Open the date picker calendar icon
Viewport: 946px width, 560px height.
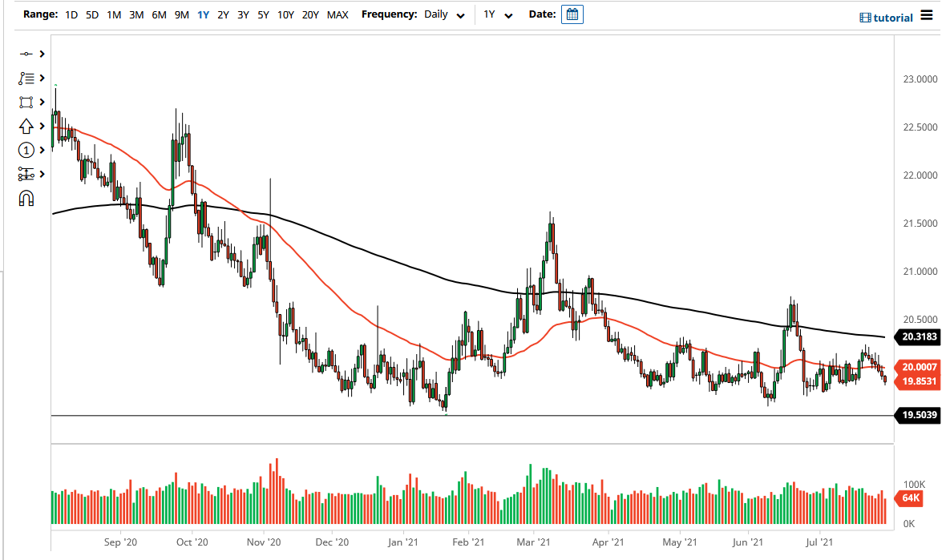click(572, 14)
